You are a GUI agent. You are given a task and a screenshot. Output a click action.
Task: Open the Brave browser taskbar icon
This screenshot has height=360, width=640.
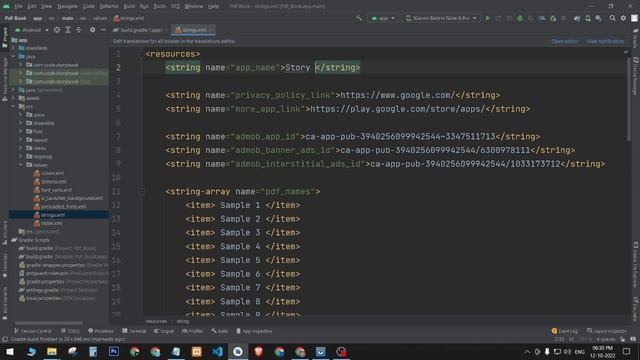pos(258,351)
